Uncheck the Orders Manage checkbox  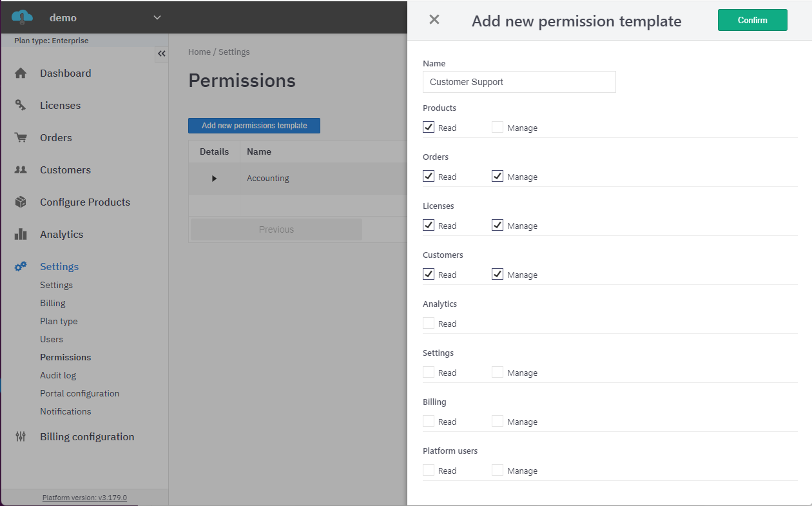tap(498, 176)
